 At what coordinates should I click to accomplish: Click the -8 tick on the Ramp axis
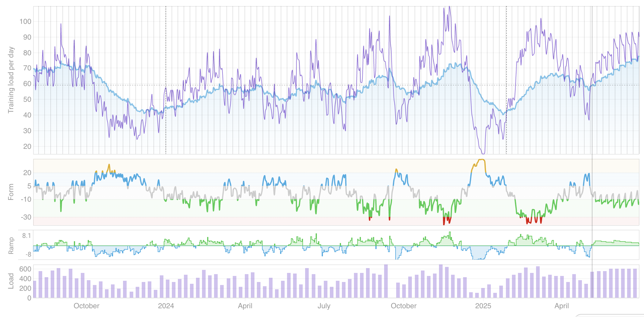[28, 255]
